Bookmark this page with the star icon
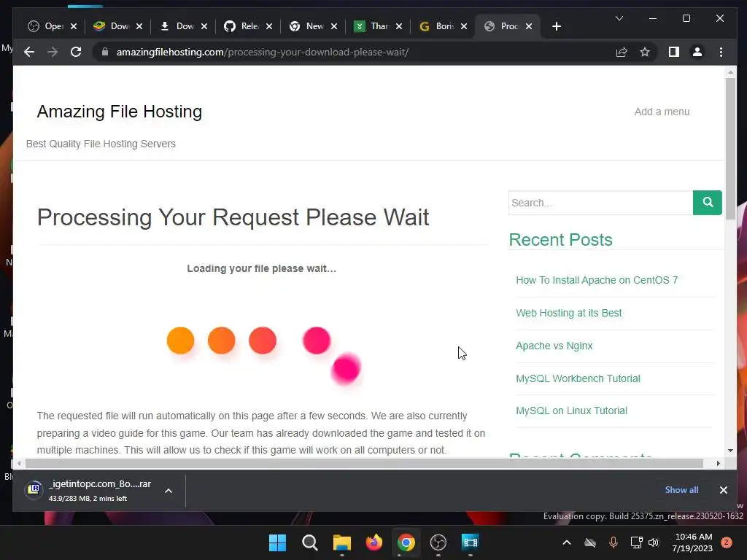747x560 pixels. (645, 52)
